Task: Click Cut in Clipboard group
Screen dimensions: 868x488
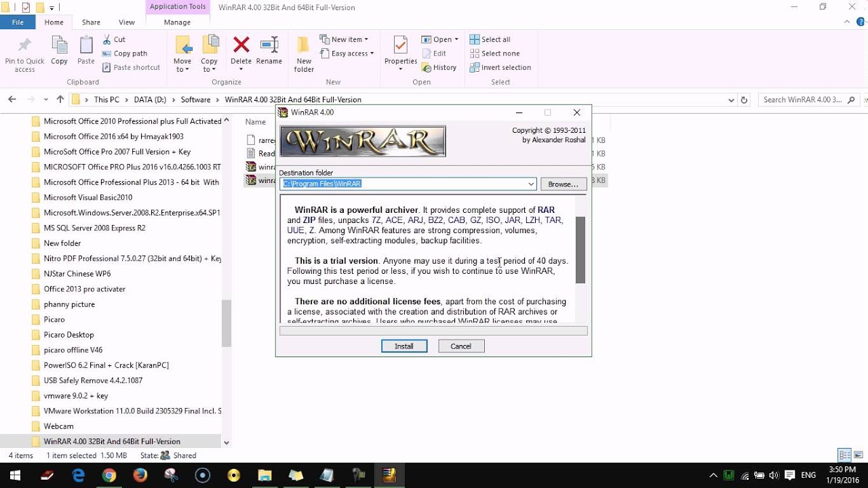Action: 114,39
